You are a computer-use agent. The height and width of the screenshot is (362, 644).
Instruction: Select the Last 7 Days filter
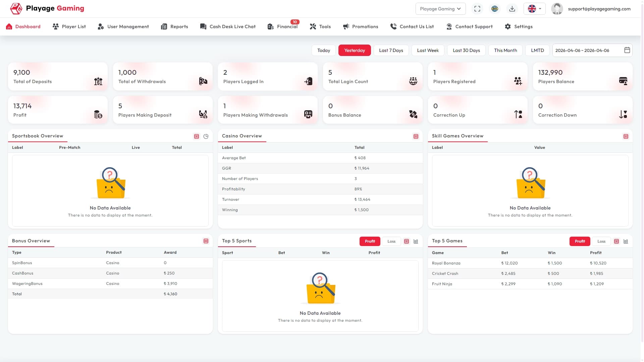391,50
